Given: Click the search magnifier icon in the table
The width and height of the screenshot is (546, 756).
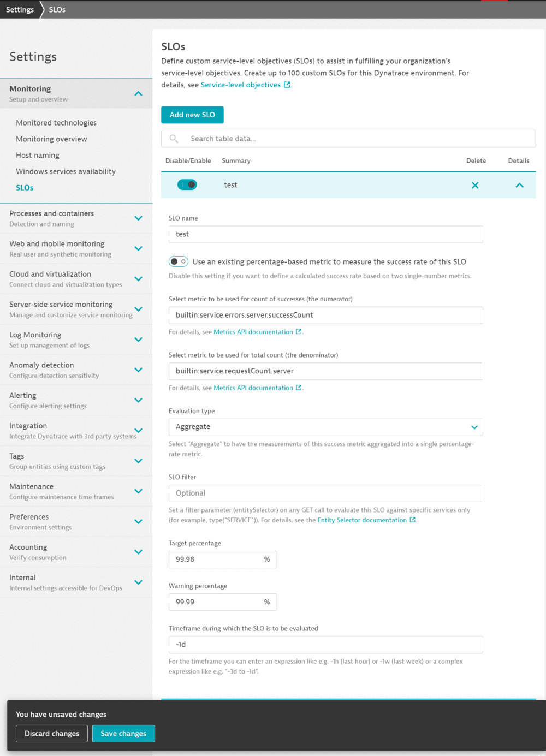Looking at the screenshot, I should pyautogui.click(x=173, y=139).
